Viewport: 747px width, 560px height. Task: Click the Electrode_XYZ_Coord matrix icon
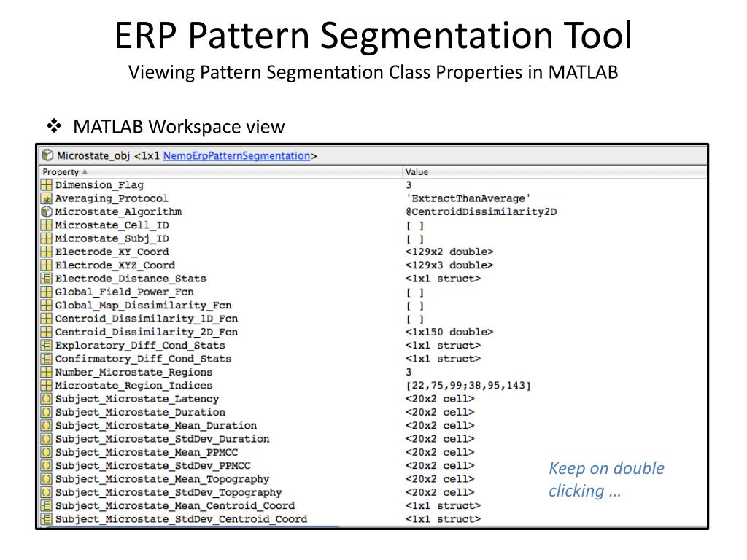coord(46,265)
